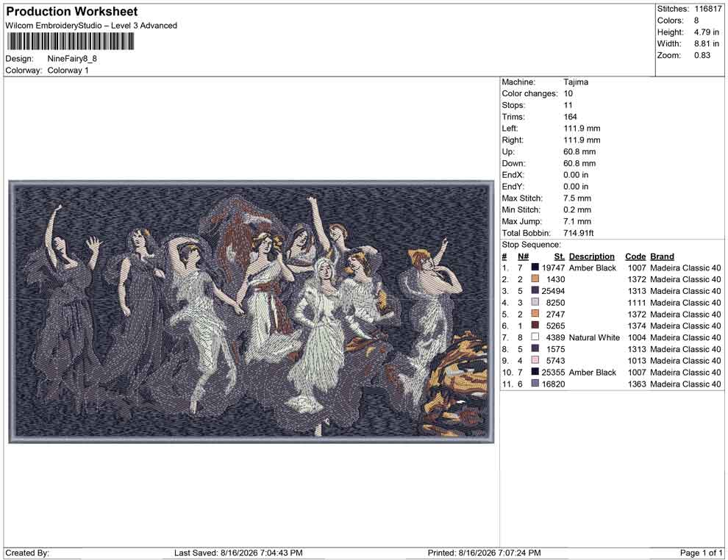Click the Code column header
This screenshot has height=560, width=728.
point(635,256)
